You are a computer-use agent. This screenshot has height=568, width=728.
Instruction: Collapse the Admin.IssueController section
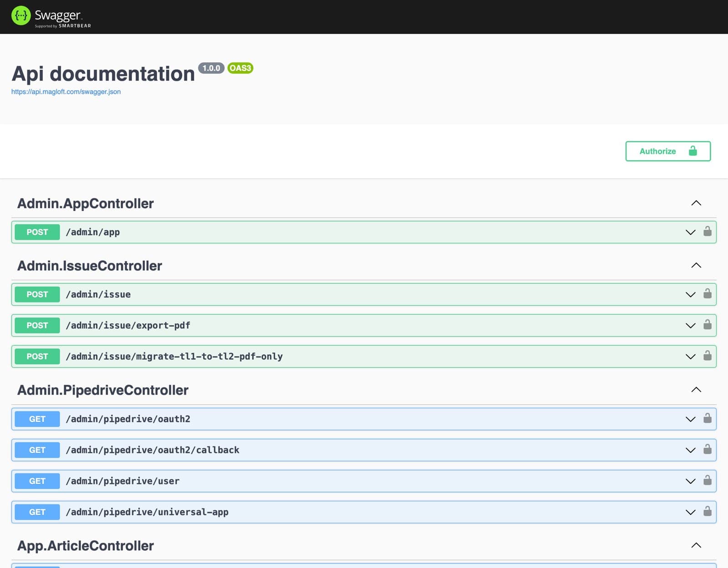[x=696, y=266]
